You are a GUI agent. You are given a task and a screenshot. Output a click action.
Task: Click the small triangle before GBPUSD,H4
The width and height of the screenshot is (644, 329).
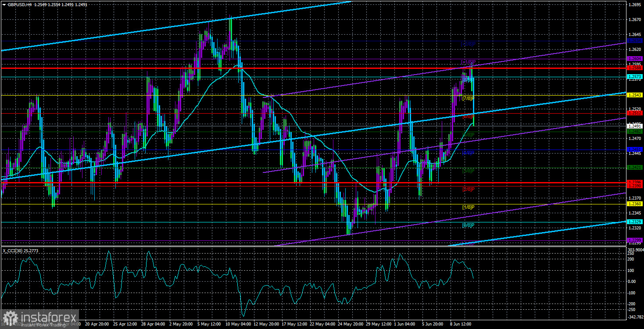point(4,4)
